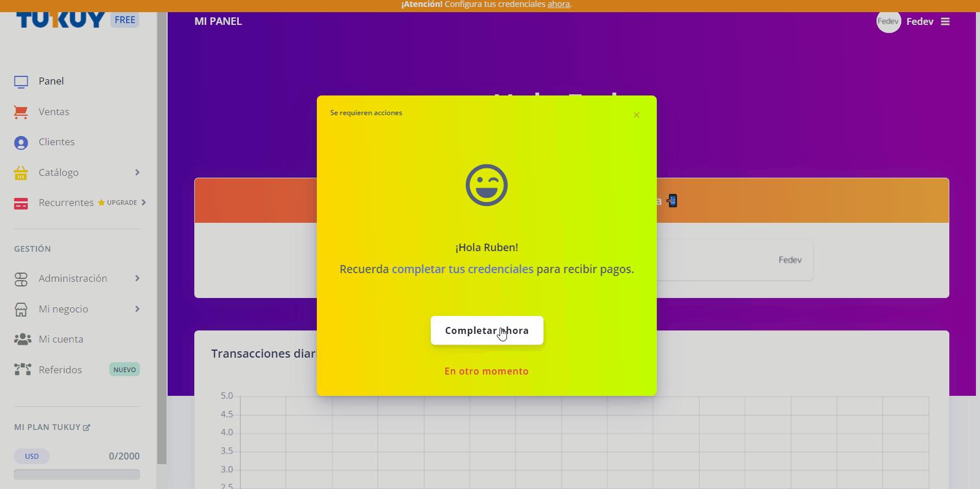Open the hamburger menu next to Fedev
The width and height of the screenshot is (980, 489).
coord(945,22)
